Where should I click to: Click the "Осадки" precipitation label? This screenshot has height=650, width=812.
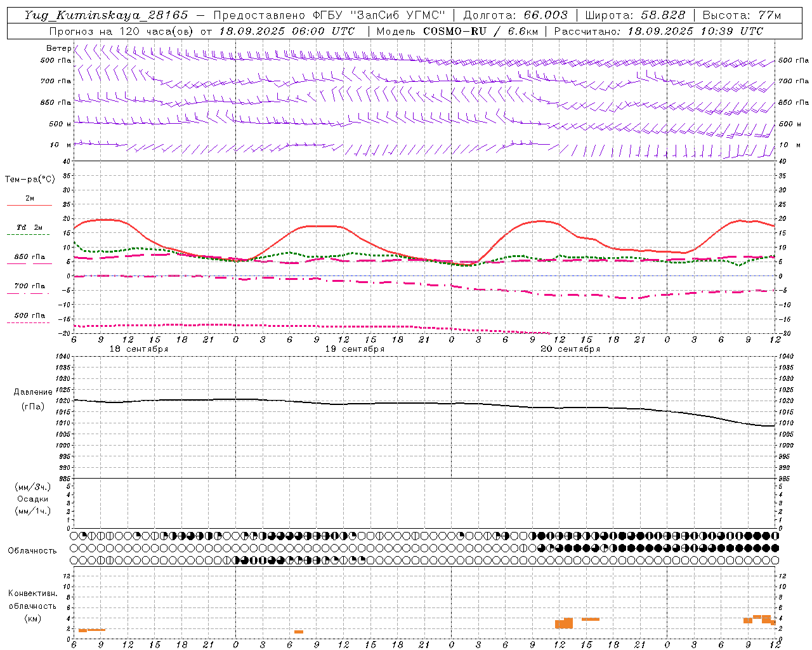pos(33,499)
